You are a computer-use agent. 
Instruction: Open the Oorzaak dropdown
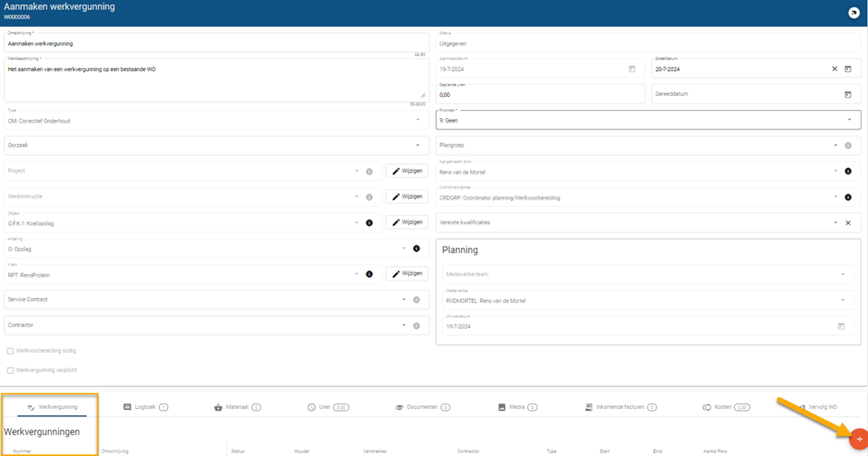[x=416, y=146]
